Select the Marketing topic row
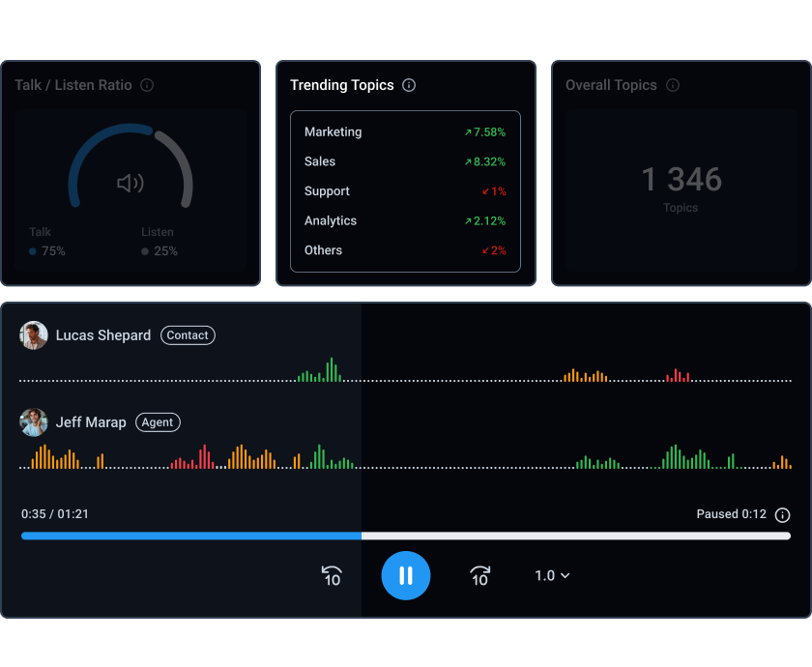 point(405,132)
